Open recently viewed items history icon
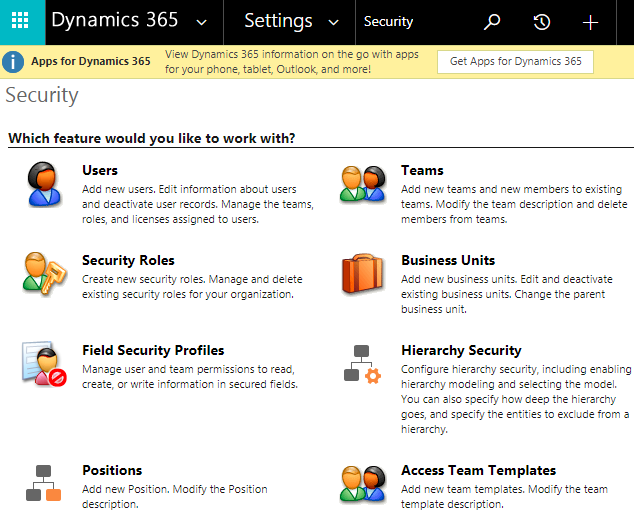Viewport: 634px width, 514px height. point(542,22)
